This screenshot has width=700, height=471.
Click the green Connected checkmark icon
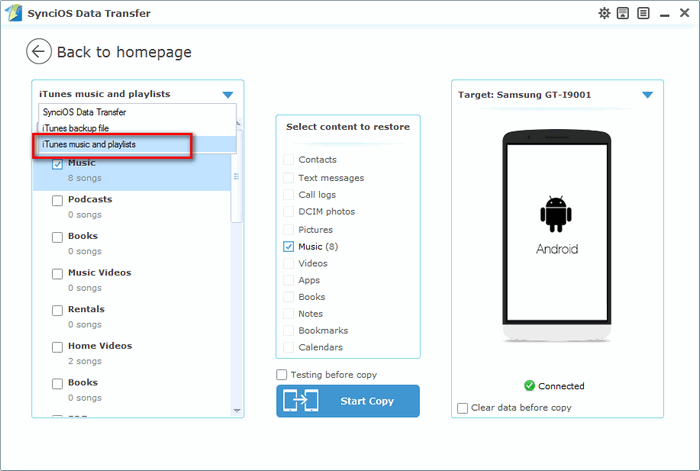[x=529, y=385]
